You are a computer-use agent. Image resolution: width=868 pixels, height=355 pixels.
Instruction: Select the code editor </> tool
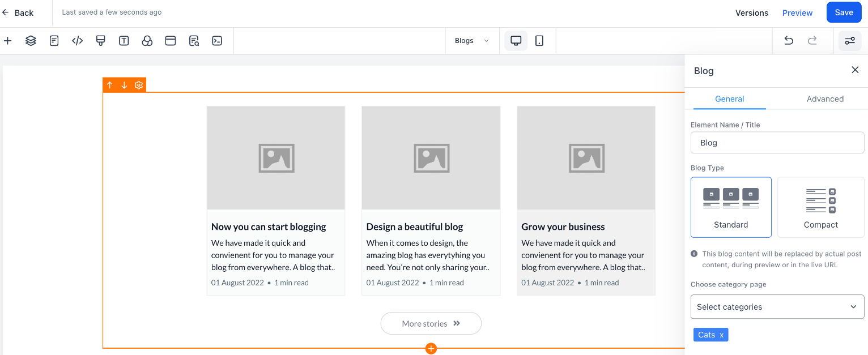[77, 40]
